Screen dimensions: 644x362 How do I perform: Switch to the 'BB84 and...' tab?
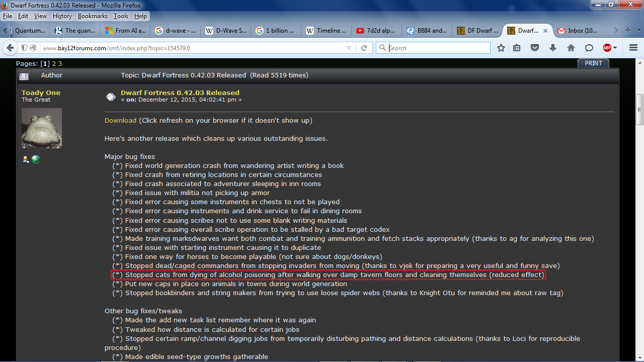point(427,31)
